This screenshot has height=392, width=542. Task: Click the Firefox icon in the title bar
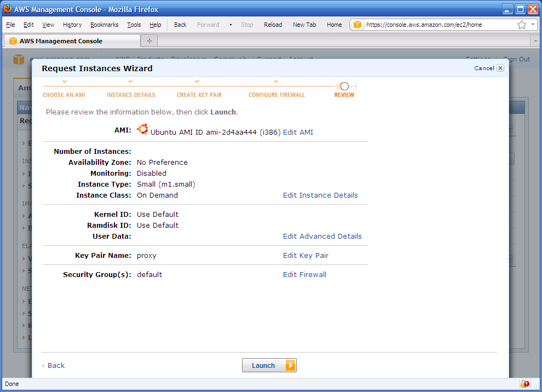pyautogui.click(x=8, y=9)
